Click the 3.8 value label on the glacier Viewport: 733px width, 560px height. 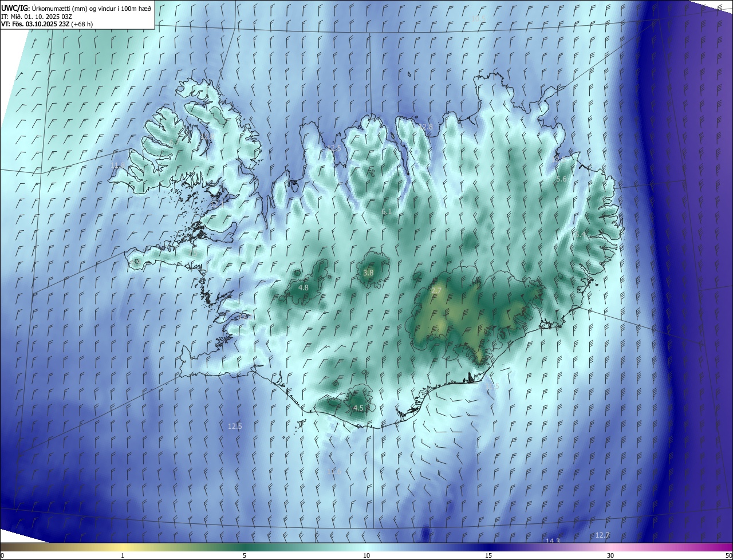368,273
